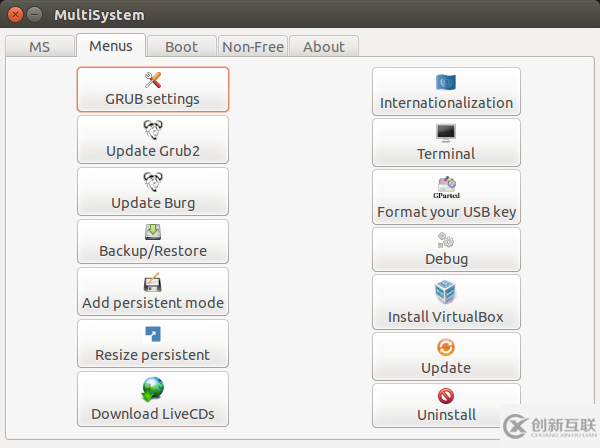Open Backup/Restore via green arrow icon
600x448 pixels.
153,232
